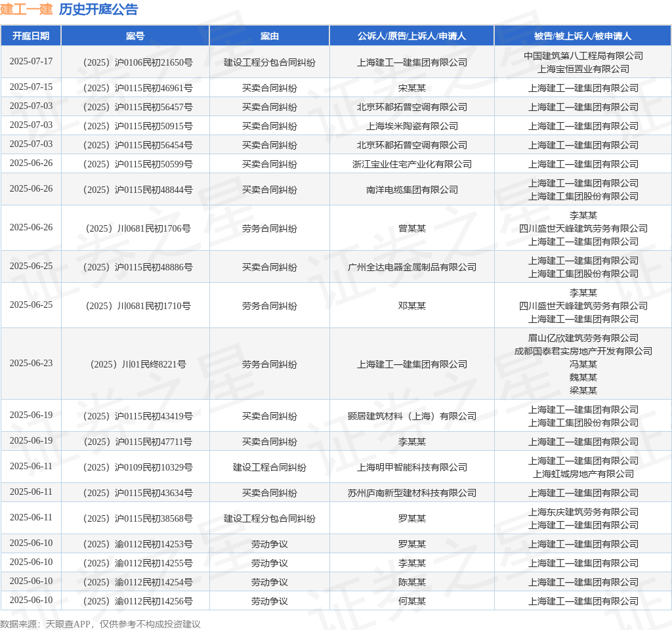Image resolution: width=672 pixels, height=630 pixels.
Task: Select plaintiff 上海明甲智能科技有限公司
Action: point(412,467)
